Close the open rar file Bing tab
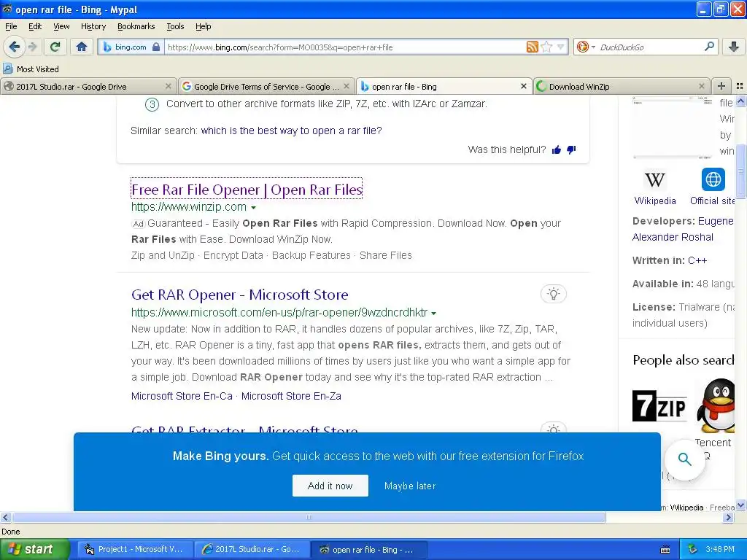The height and width of the screenshot is (560, 747). [524, 86]
